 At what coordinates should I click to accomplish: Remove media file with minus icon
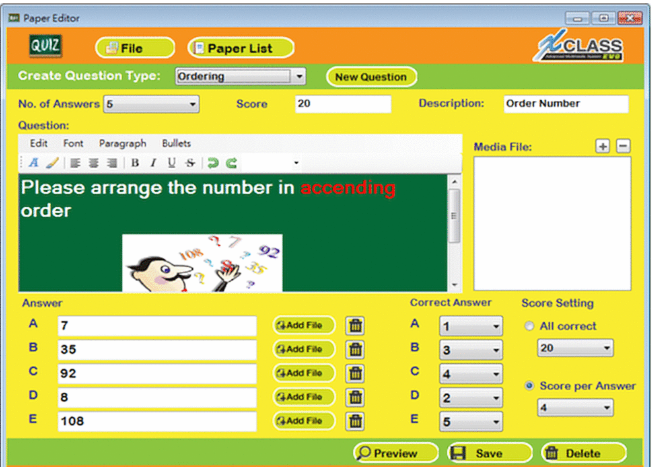point(623,146)
